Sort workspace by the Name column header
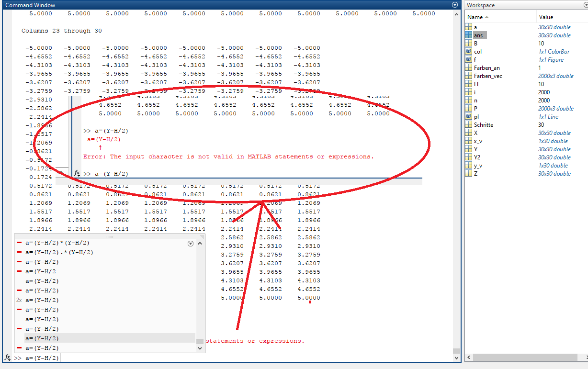Viewport: 588px width, 369px height. click(479, 17)
